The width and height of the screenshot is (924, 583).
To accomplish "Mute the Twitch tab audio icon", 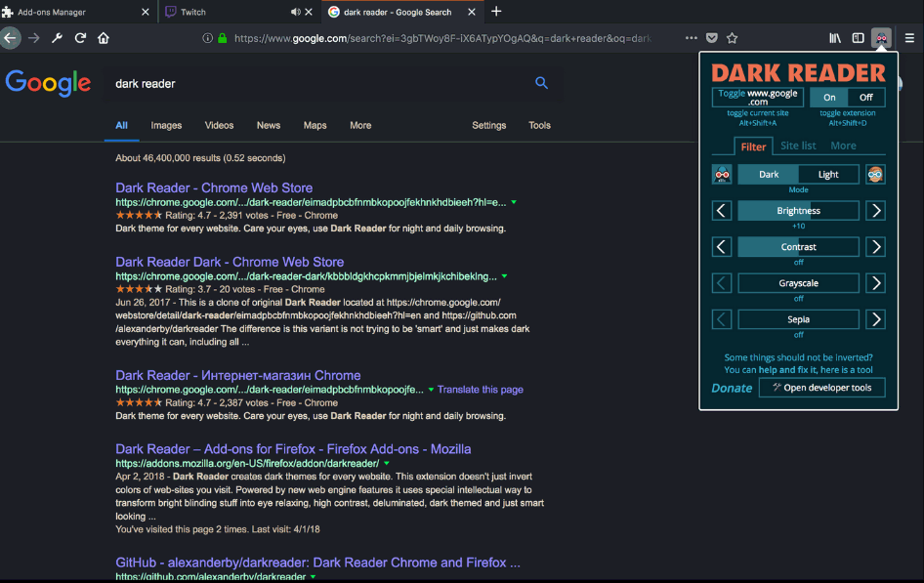I will [296, 12].
